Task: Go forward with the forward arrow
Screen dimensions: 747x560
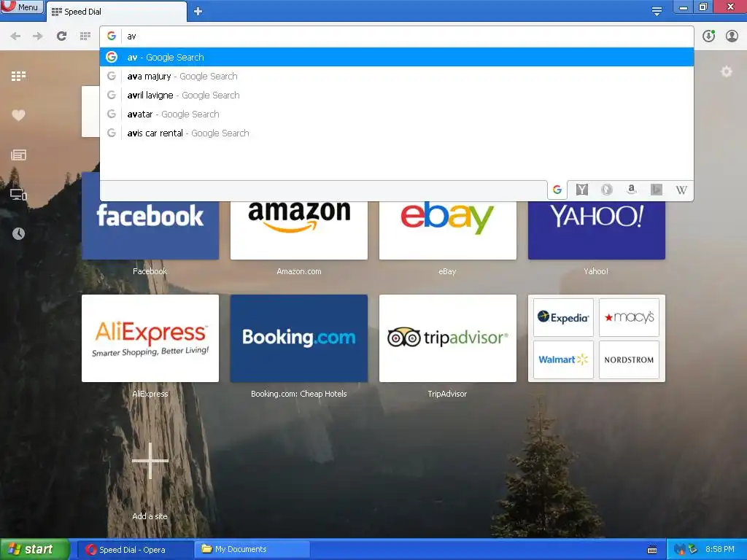Action: pos(38,36)
